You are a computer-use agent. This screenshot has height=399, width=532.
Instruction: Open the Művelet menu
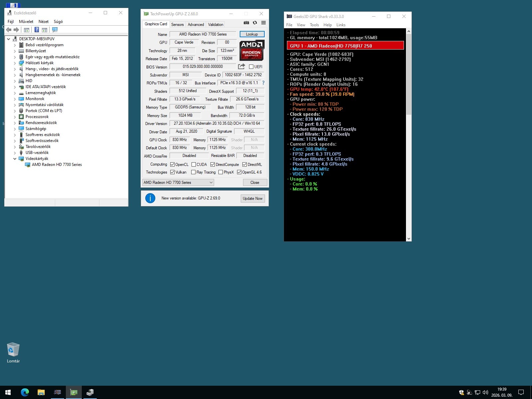pyautogui.click(x=26, y=22)
